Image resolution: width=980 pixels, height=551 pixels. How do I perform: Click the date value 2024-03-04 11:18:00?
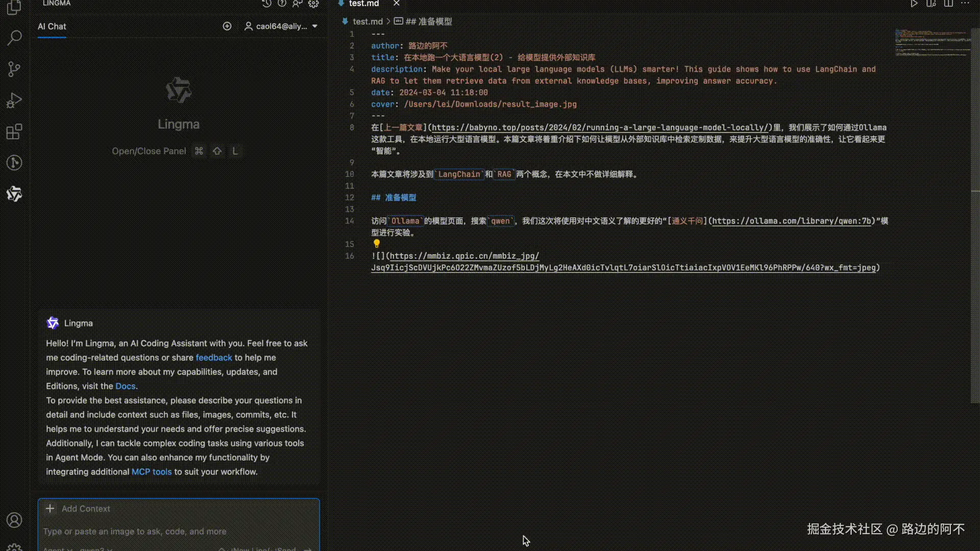[x=444, y=92]
